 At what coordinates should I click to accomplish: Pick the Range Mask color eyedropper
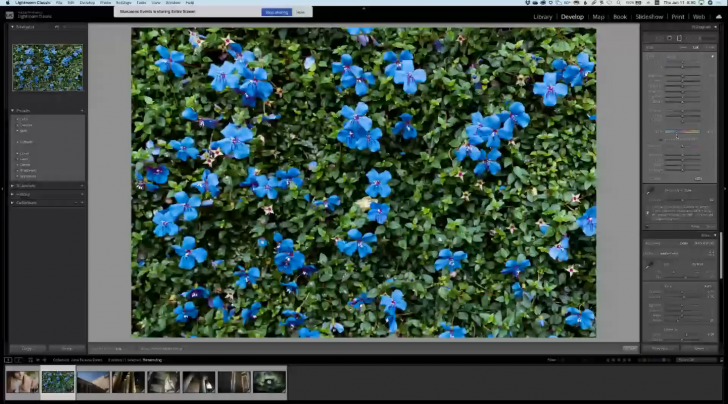(x=650, y=190)
